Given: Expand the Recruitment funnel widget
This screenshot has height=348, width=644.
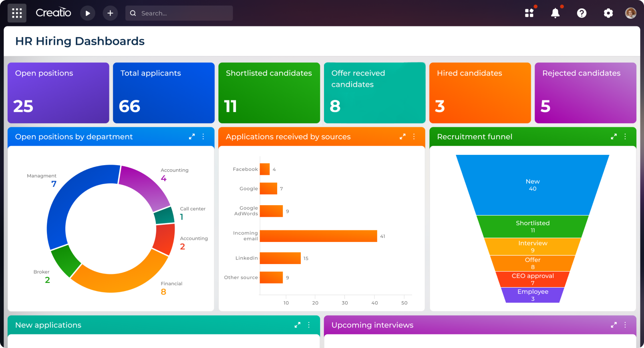Looking at the screenshot, I should (614, 137).
